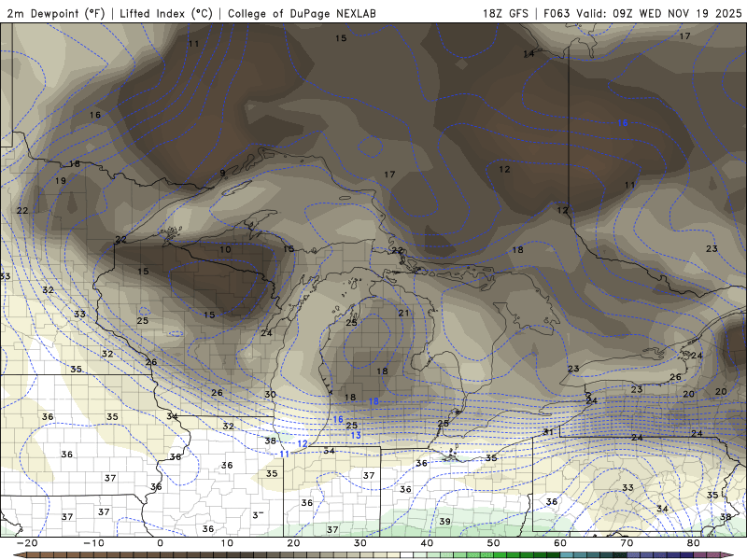The image size is (747, 560).
Task: Click the dewpoint value "14" on the map
Action: (x=529, y=54)
